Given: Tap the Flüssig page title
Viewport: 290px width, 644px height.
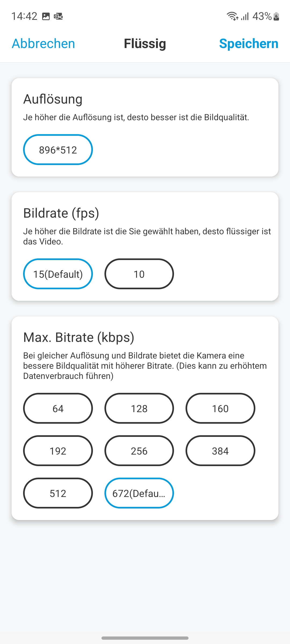Looking at the screenshot, I should 145,43.
